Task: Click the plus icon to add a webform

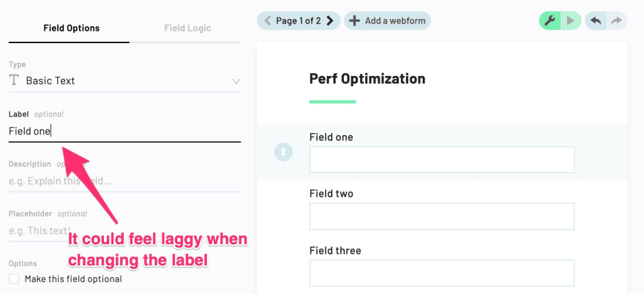Action: [354, 20]
